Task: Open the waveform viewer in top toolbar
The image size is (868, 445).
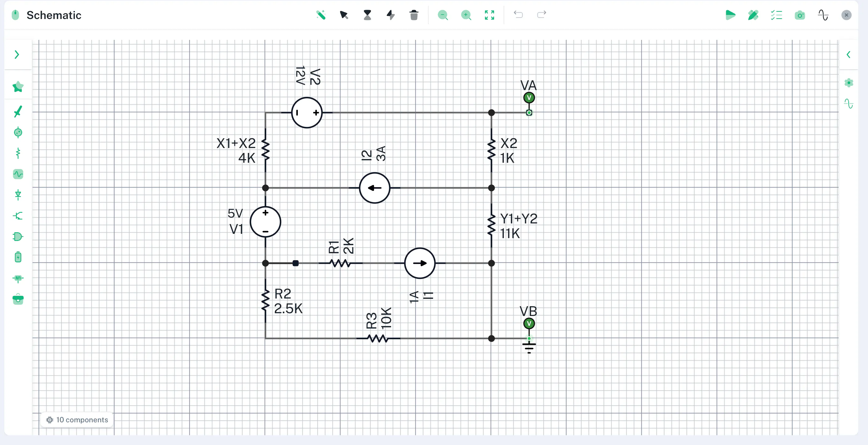Action: point(823,15)
